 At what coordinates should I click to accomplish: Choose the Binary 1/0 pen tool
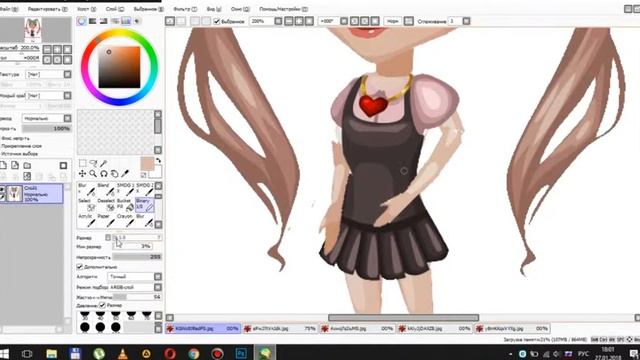pyautogui.click(x=145, y=204)
